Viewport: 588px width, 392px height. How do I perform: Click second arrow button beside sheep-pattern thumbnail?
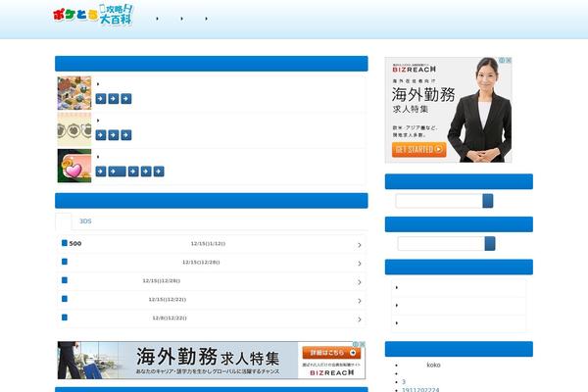(114, 135)
